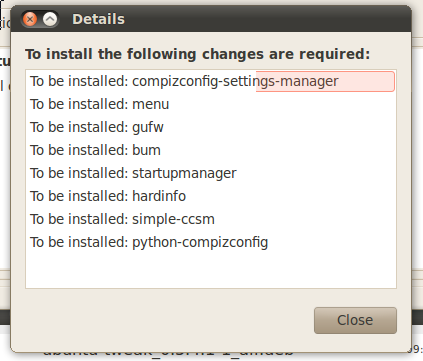
Task: Click empty space below python-compizconfig in list
Action: pos(211,270)
